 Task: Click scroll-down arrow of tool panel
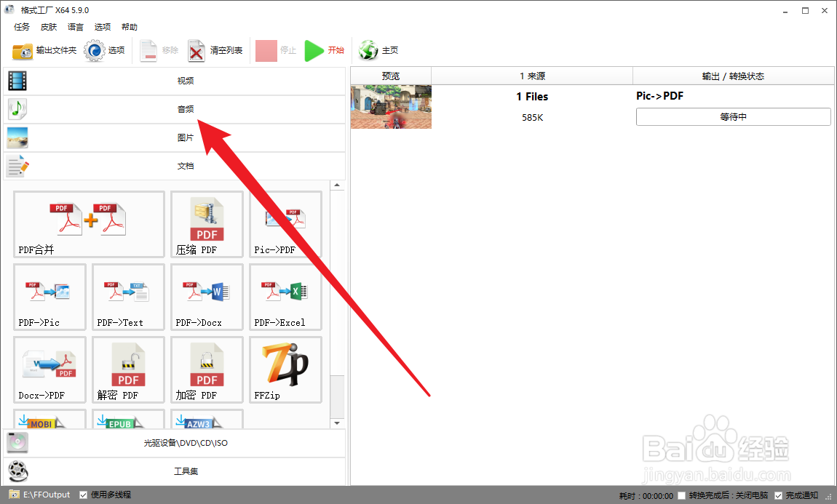click(337, 423)
